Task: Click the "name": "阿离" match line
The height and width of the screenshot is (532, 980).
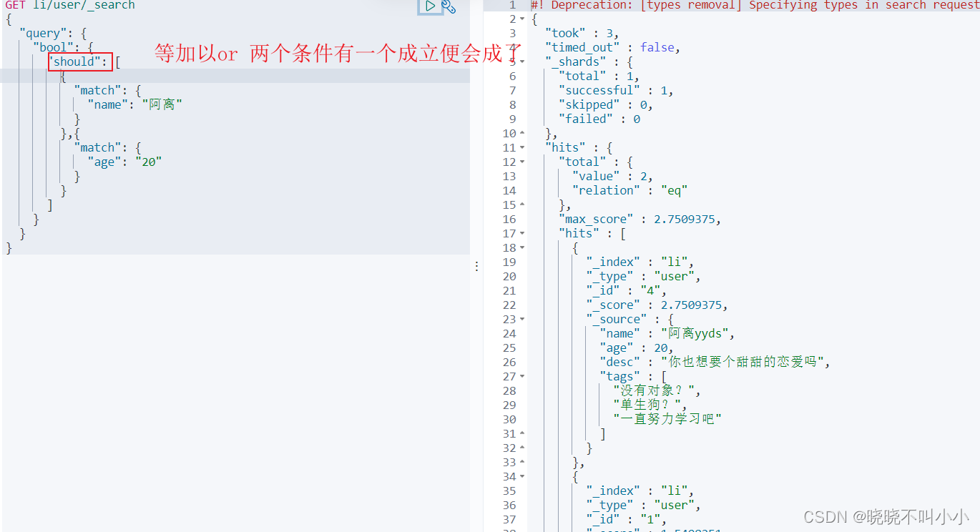Action: pyautogui.click(x=135, y=104)
